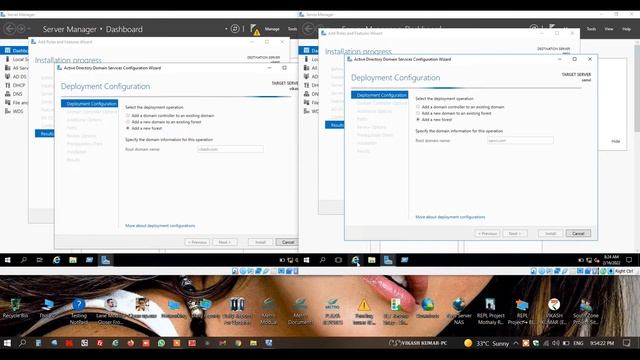Click Root domain name field in left wizard

pos(230,149)
